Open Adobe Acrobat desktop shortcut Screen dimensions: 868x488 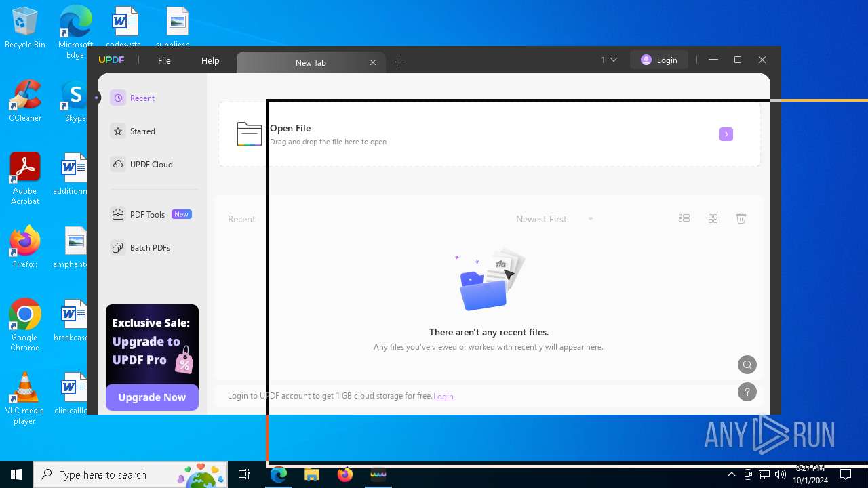tap(25, 179)
